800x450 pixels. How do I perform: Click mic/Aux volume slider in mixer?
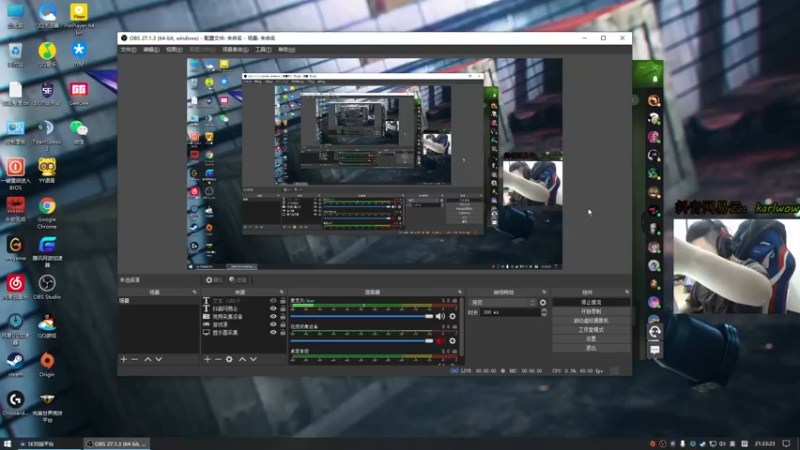pos(362,316)
